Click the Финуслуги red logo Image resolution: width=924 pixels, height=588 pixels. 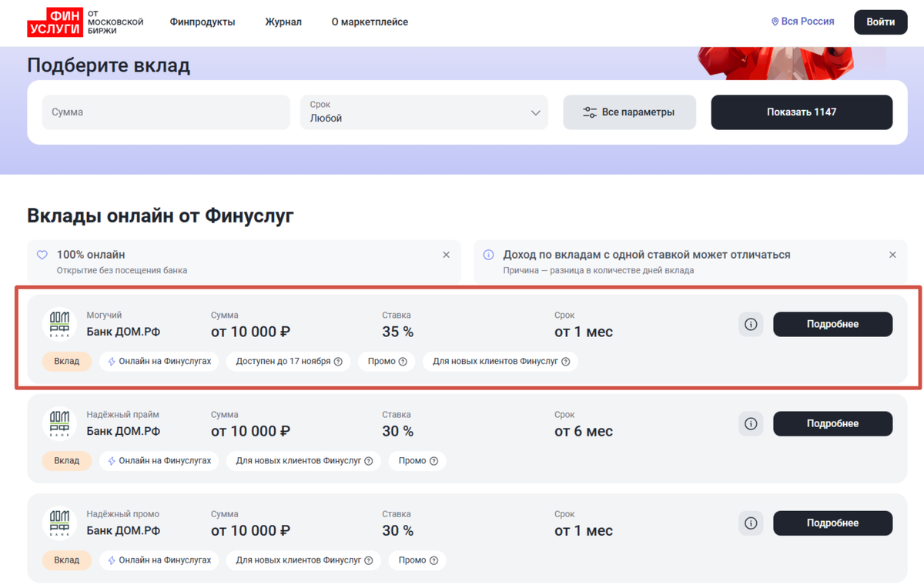(x=55, y=22)
